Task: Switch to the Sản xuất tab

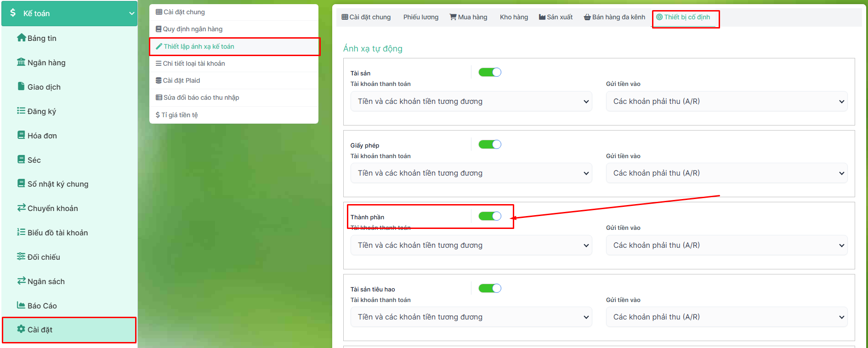Action: (556, 17)
